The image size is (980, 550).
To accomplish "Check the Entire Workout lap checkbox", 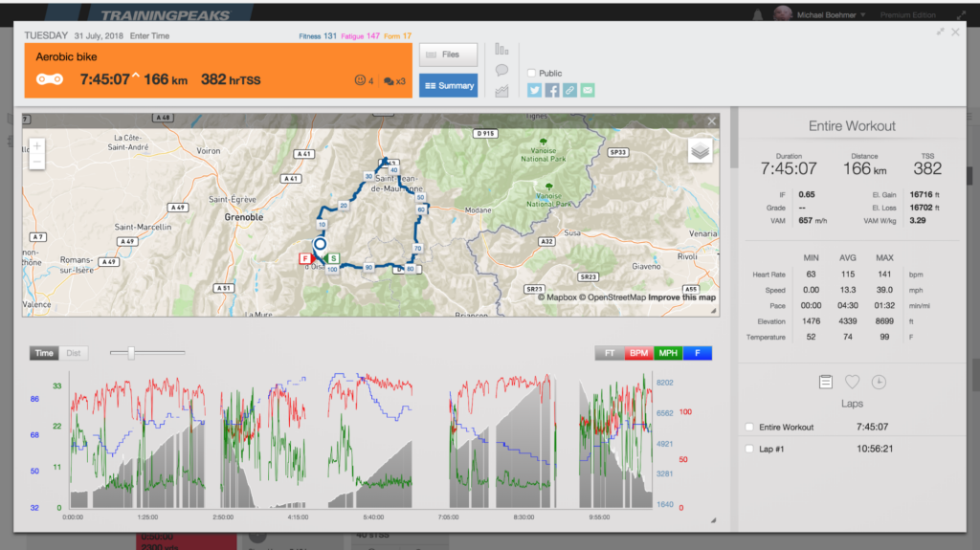I will [x=749, y=427].
